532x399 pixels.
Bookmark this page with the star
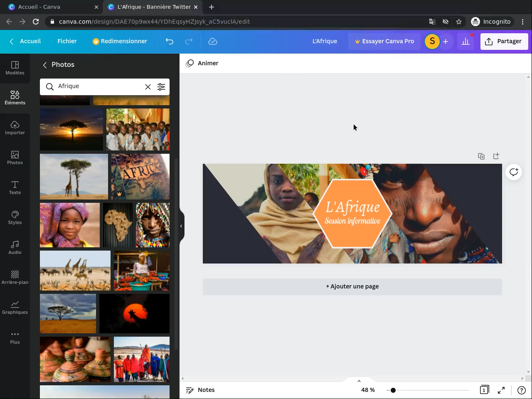pos(459,22)
